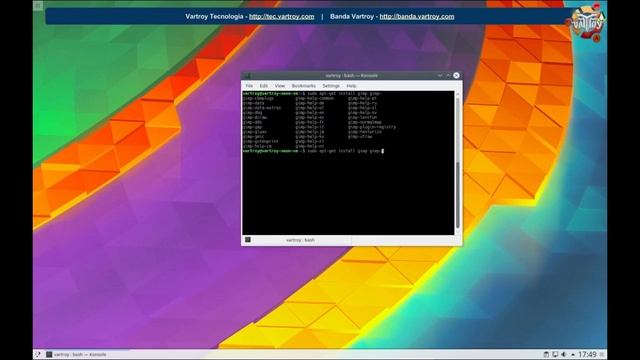Click the 17:49 clock
Screen dimensions: 640x360
point(587,354)
